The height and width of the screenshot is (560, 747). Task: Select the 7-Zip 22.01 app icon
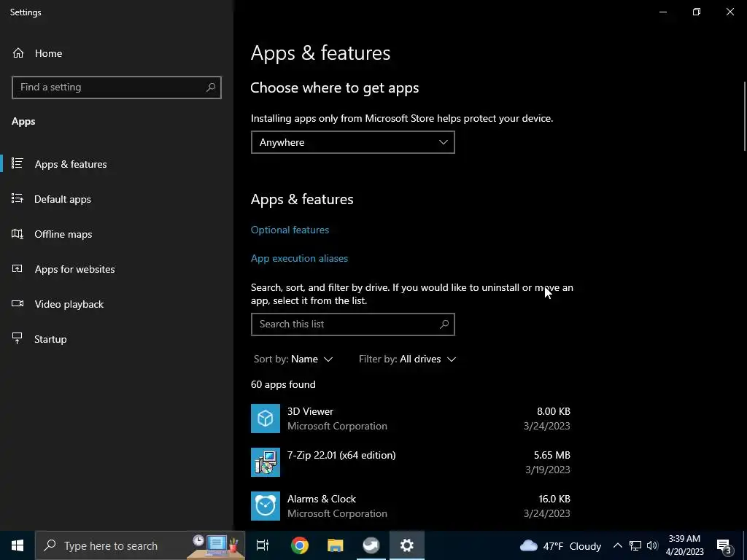tap(266, 462)
